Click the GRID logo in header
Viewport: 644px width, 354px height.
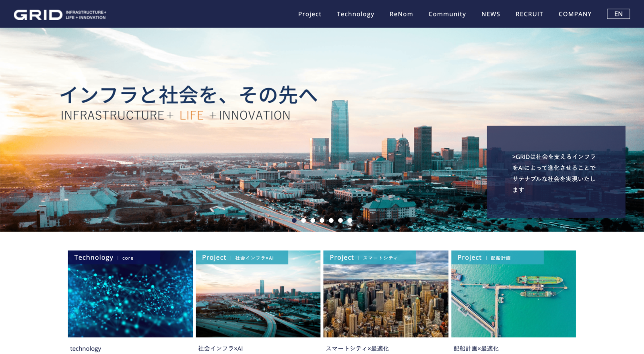click(x=60, y=14)
